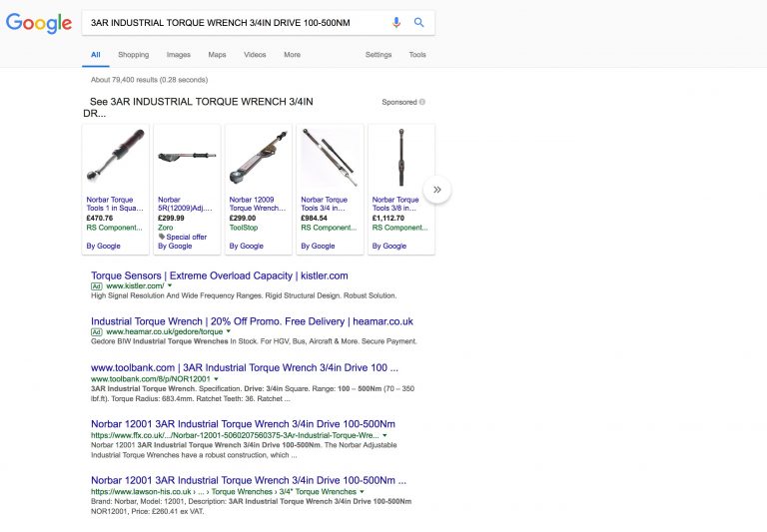Click the Zoro seller name
Image resolution: width=767 pixels, height=532 pixels.
click(x=166, y=228)
